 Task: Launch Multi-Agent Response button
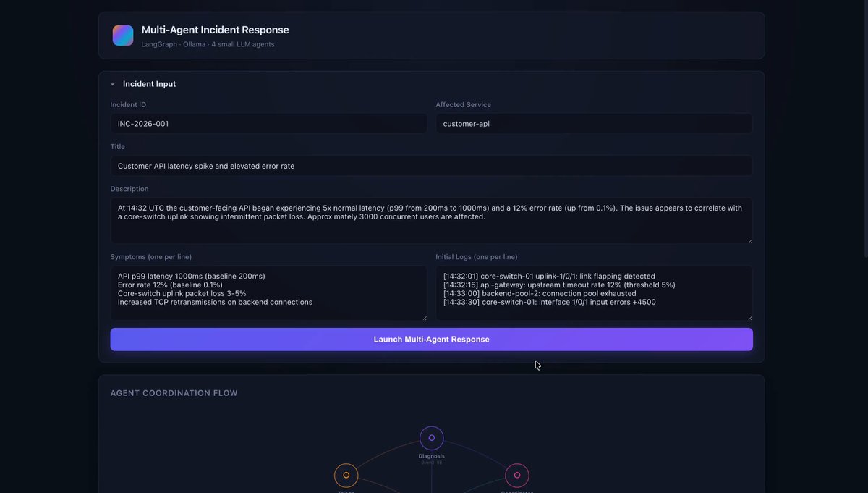(431, 340)
